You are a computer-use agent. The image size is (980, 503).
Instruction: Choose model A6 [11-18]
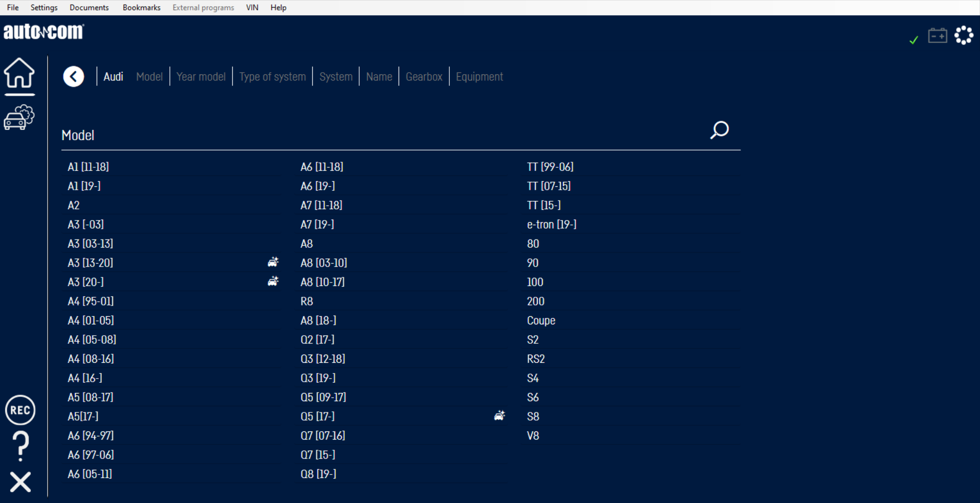pyautogui.click(x=322, y=167)
